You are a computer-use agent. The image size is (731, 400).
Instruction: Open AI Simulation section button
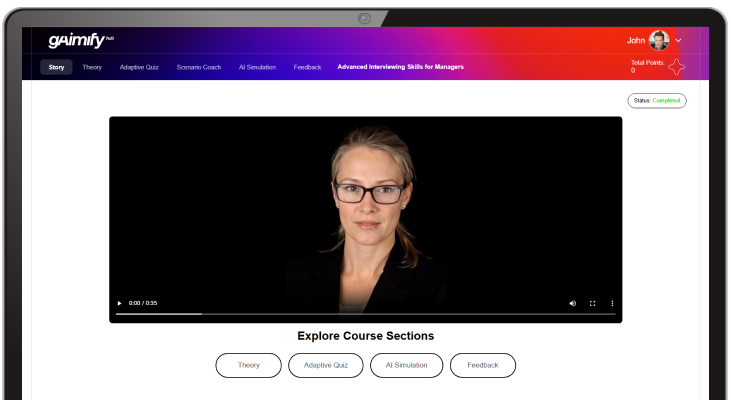pos(407,365)
